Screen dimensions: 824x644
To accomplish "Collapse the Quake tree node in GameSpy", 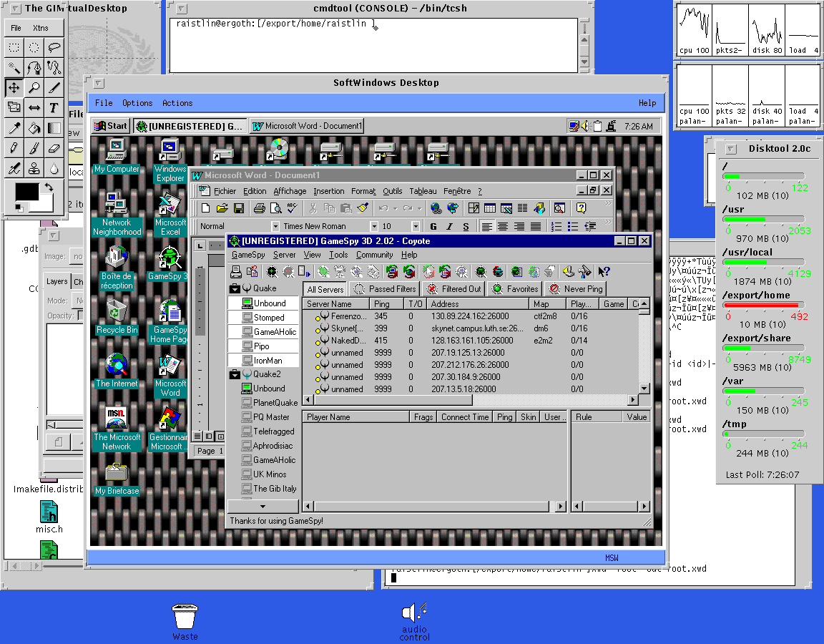I will (x=235, y=288).
